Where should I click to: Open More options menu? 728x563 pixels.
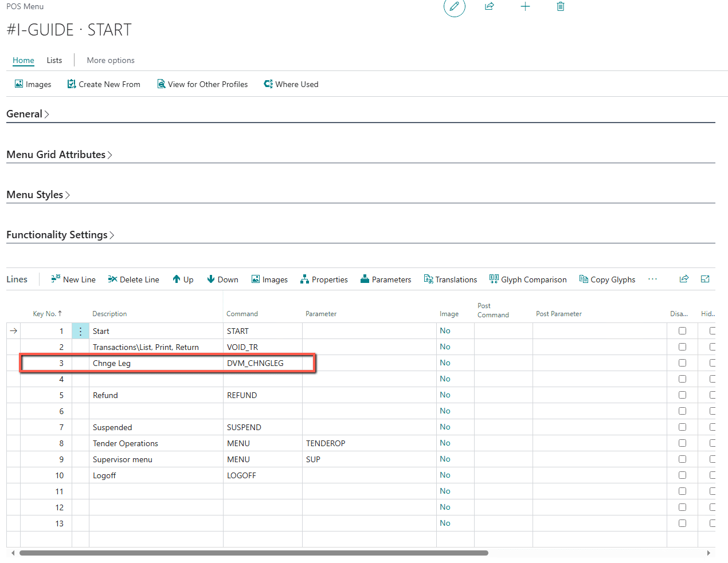pyautogui.click(x=111, y=60)
